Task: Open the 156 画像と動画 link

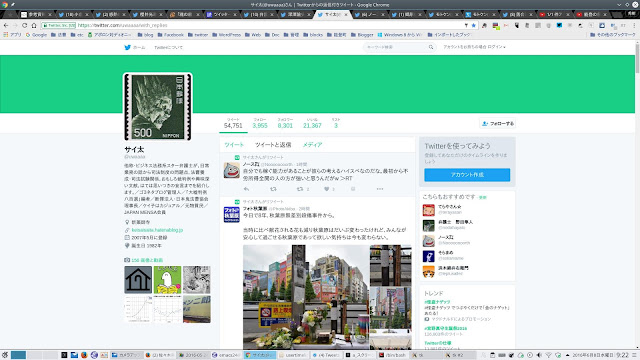Action: 147,260
